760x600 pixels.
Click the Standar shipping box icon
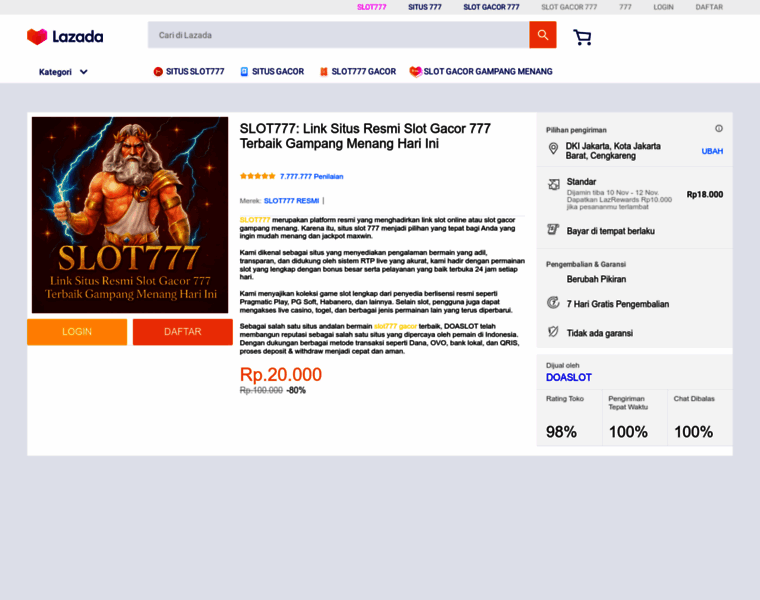click(554, 184)
